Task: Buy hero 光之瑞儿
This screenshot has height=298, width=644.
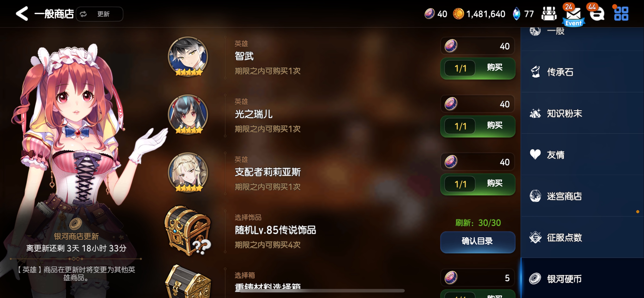Action: point(478,126)
